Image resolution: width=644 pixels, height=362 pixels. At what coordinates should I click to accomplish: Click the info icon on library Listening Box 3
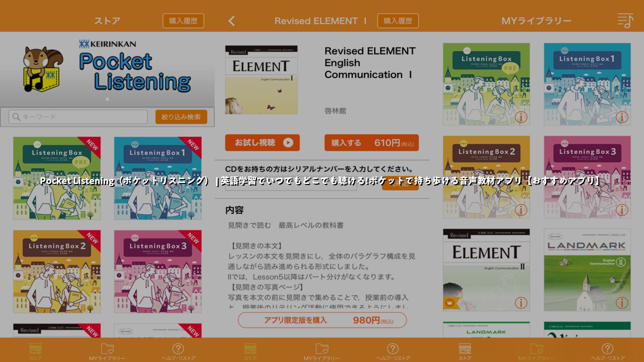[622, 210]
